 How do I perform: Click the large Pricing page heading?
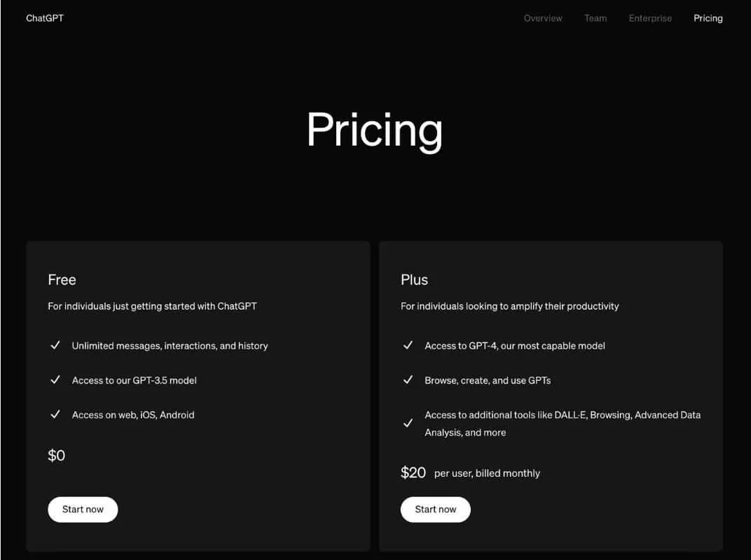coord(375,129)
